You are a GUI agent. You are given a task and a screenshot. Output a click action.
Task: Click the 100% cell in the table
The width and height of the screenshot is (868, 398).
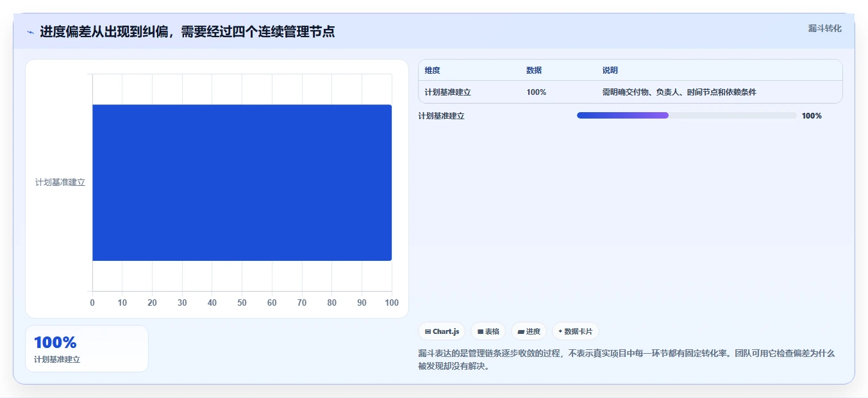[x=536, y=92]
